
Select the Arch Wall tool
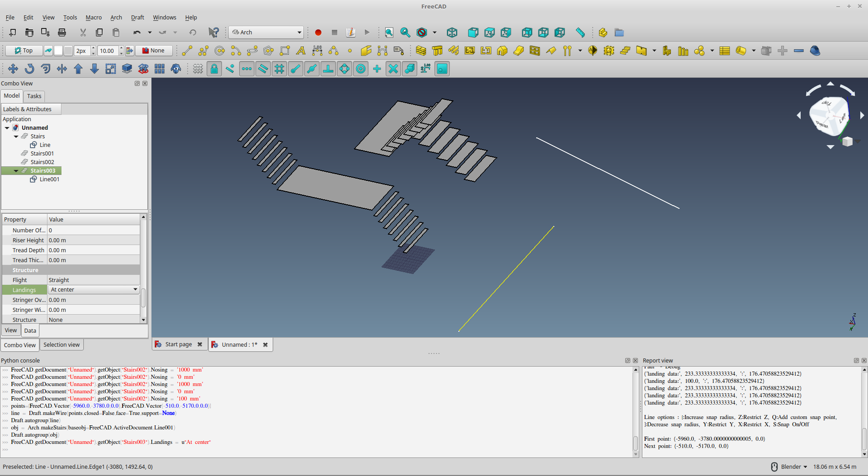pyautogui.click(x=421, y=51)
